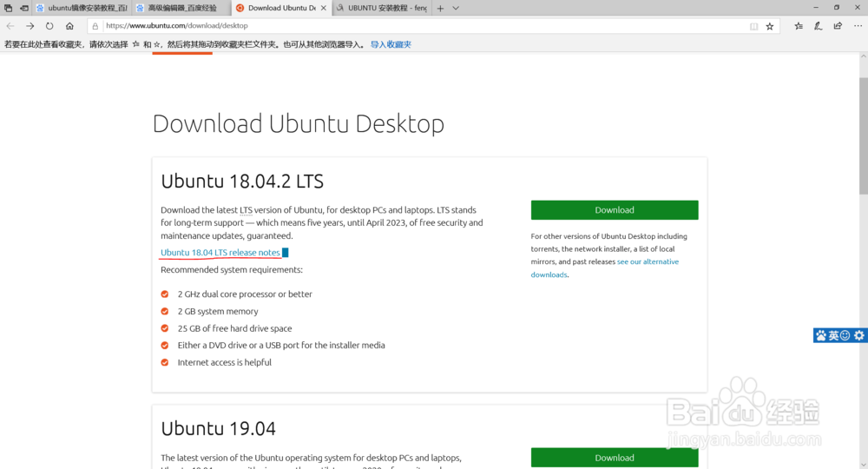The height and width of the screenshot is (469, 868).
Task: Open the Settings and more ellipsis menu
Action: [x=856, y=26]
